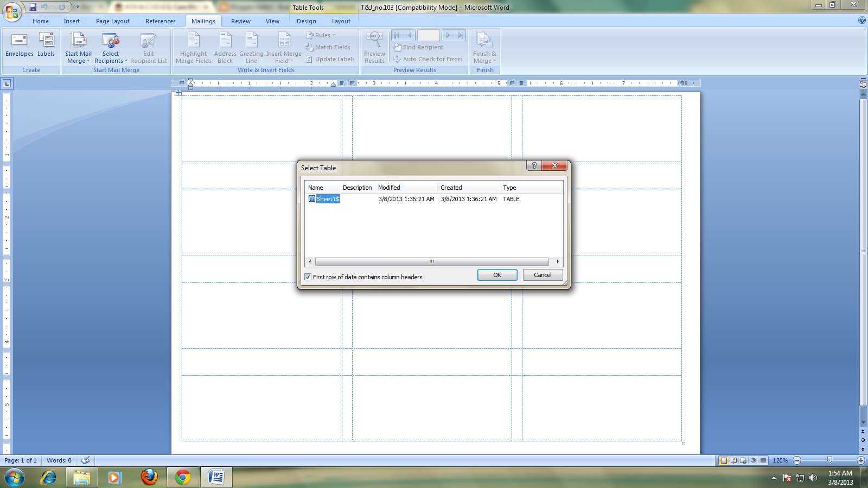Switch to Full Screen Reading view
The image size is (868, 488).
(x=733, y=460)
